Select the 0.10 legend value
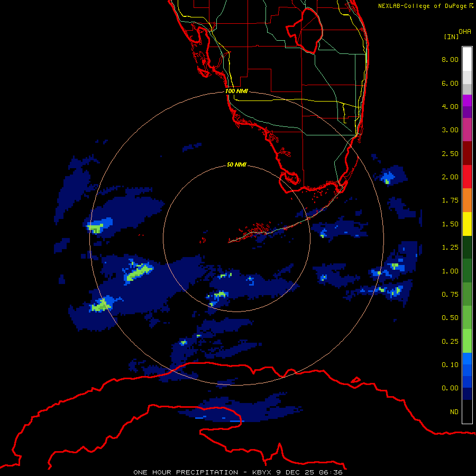The image size is (476, 476). tap(450, 365)
